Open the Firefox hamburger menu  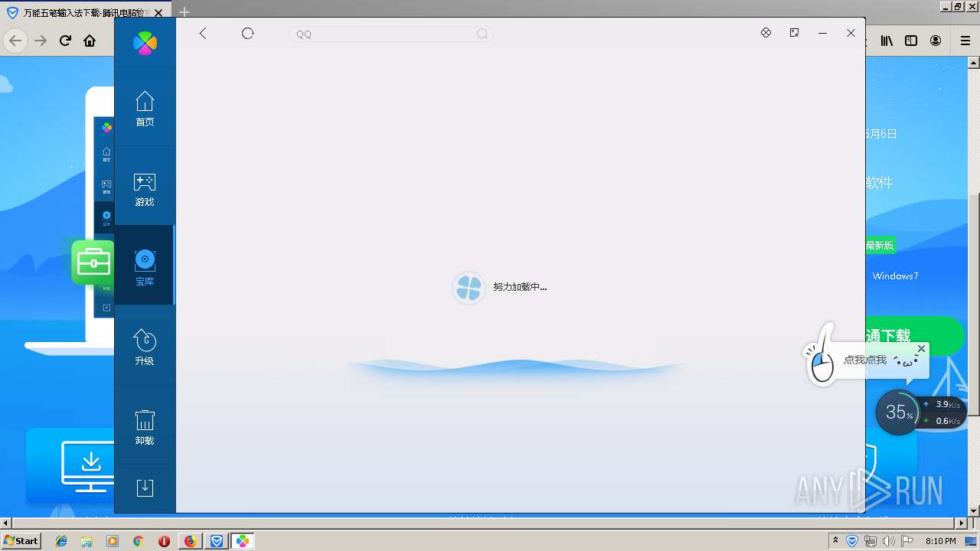click(x=965, y=41)
